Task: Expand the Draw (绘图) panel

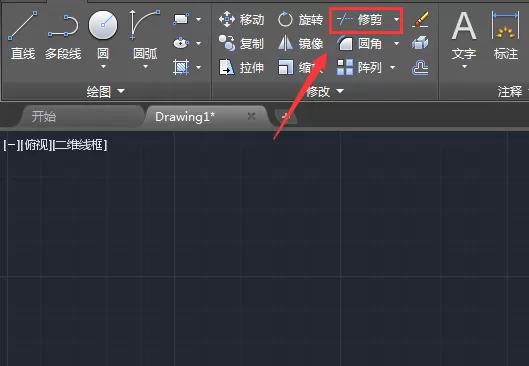Action: (106, 91)
